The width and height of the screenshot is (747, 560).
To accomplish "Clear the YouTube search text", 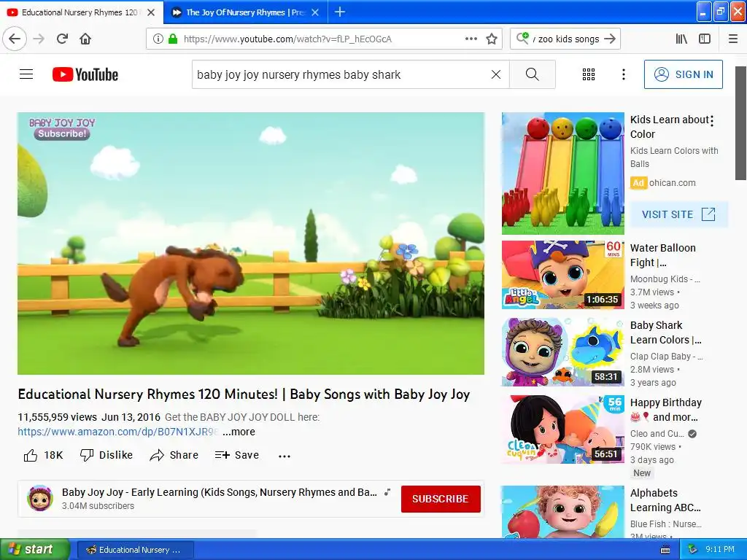I will tap(496, 74).
